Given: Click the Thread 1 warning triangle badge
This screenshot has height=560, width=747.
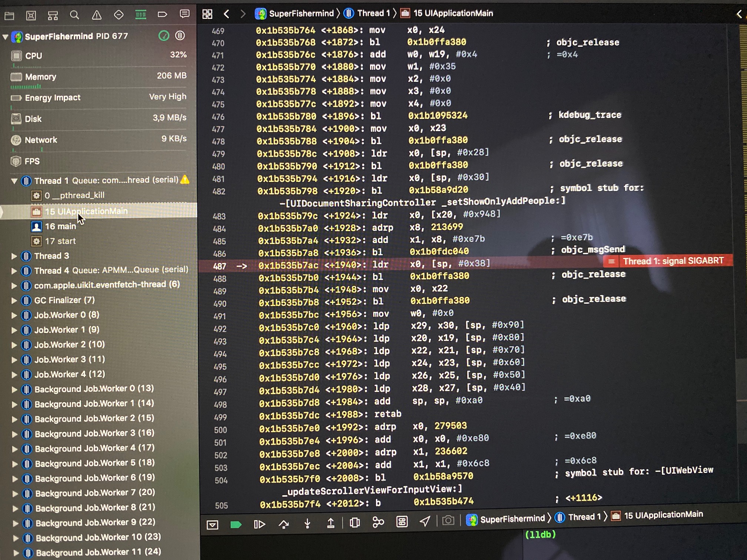Looking at the screenshot, I should pyautogui.click(x=185, y=180).
